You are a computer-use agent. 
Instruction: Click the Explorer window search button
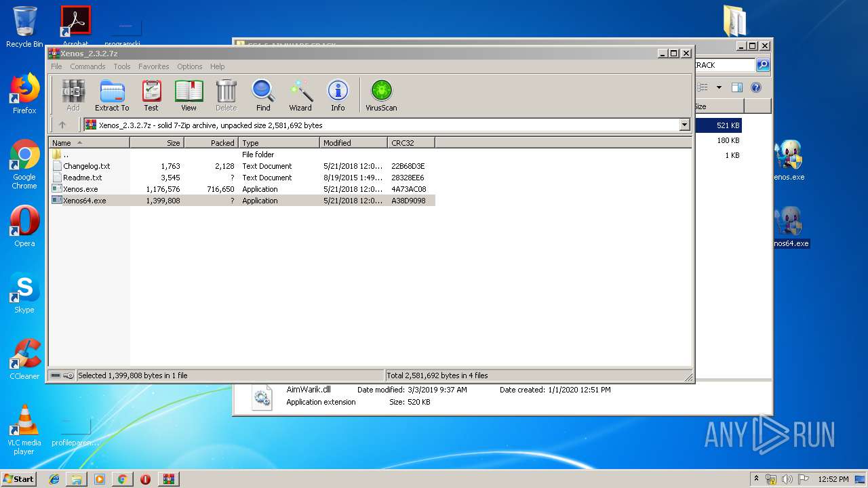point(763,64)
